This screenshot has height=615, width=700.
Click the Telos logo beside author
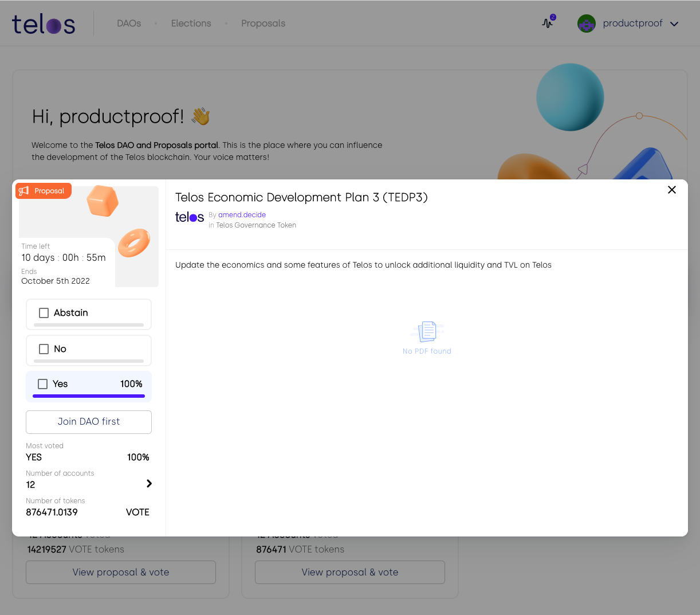[190, 217]
